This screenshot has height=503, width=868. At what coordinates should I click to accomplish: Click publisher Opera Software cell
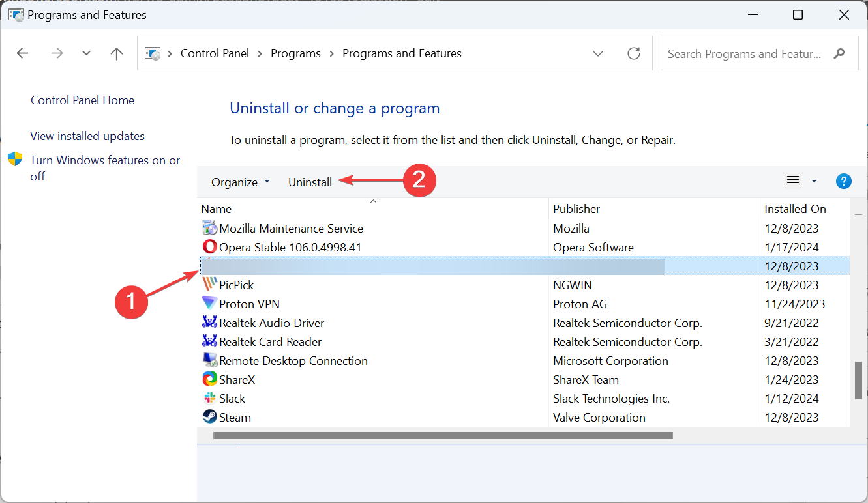point(593,248)
